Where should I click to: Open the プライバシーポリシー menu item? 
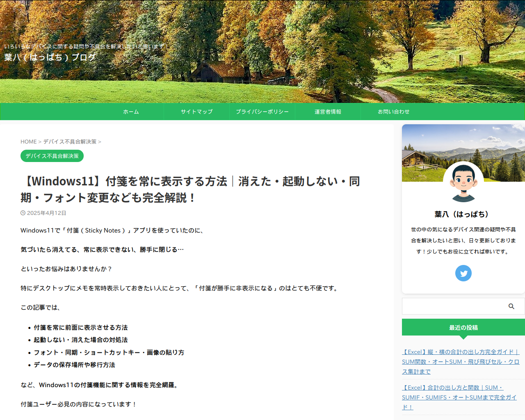(x=262, y=112)
